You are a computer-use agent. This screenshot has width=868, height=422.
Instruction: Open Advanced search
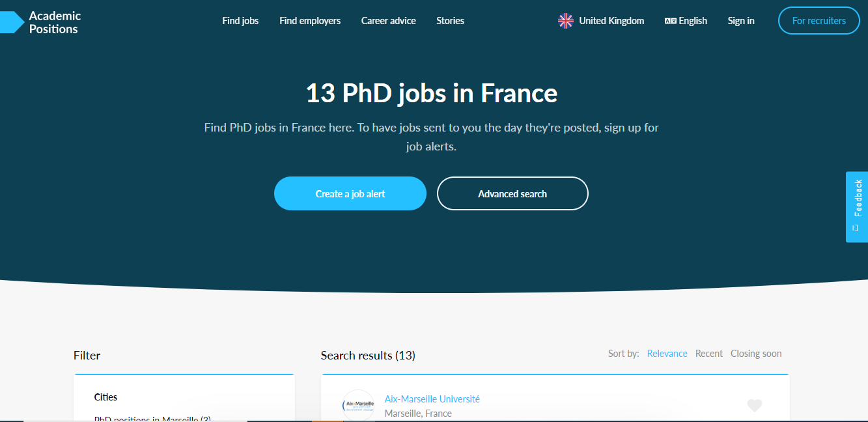[512, 193]
